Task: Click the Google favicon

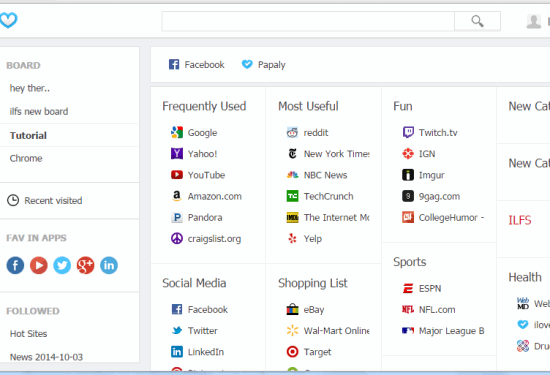Action: [177, 132]
